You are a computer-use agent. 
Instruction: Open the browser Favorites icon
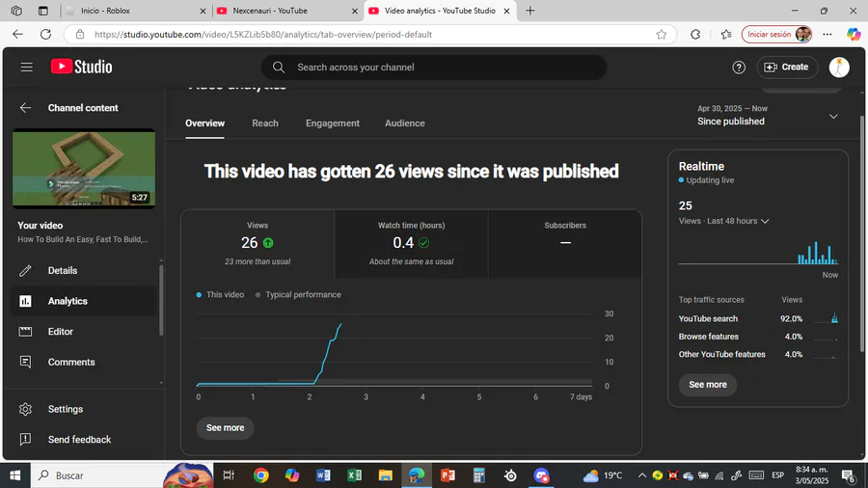click(726, 35)
